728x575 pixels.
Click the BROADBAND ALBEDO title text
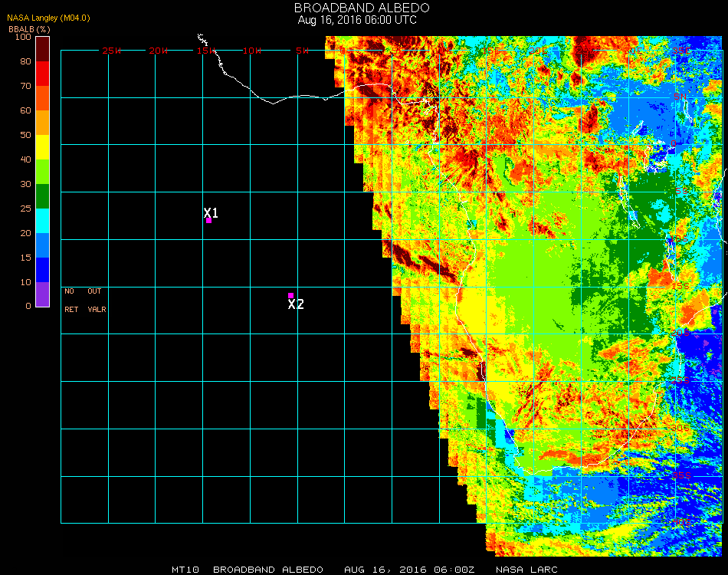(357, 8)
